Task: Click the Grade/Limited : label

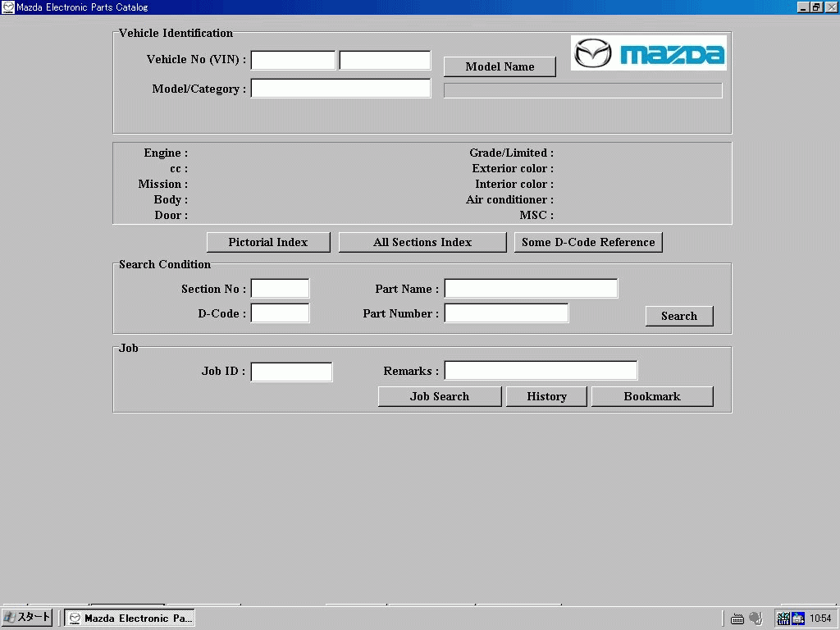Action: [x=512, y=153]
